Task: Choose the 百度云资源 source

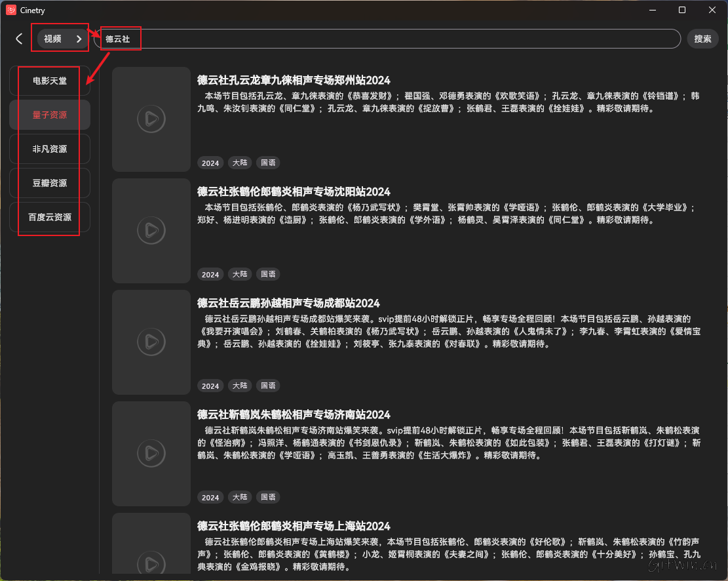Action: (x=50, y=217)
